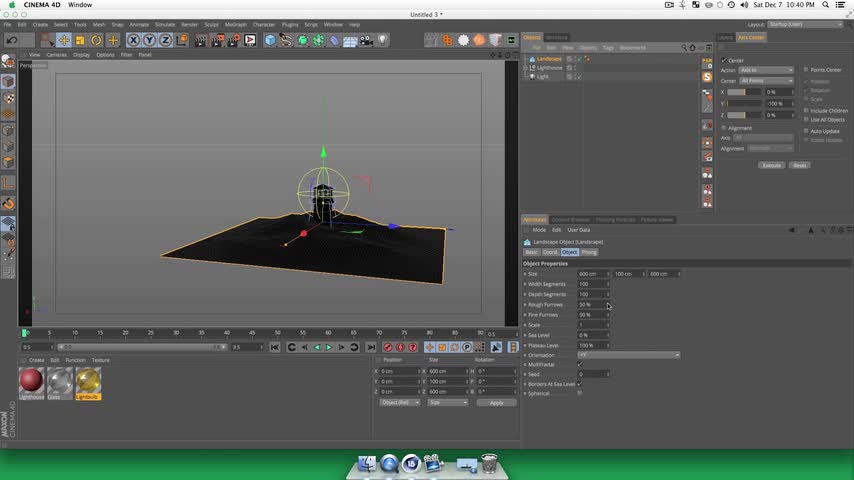Select the Lightbulb material thumbnail
This screenshot has width=854, height=480.
point(88,381)
